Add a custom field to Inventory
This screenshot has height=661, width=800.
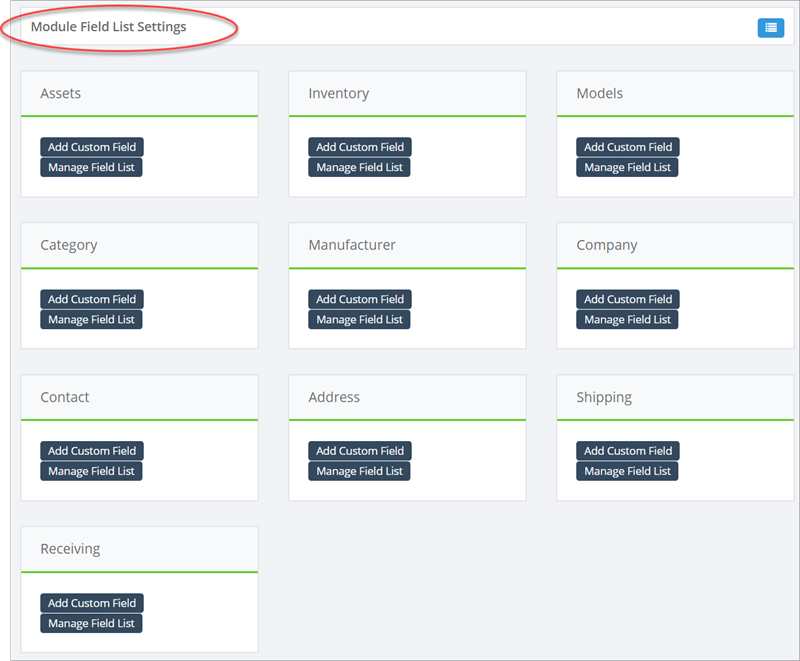(x=360, y=147)
